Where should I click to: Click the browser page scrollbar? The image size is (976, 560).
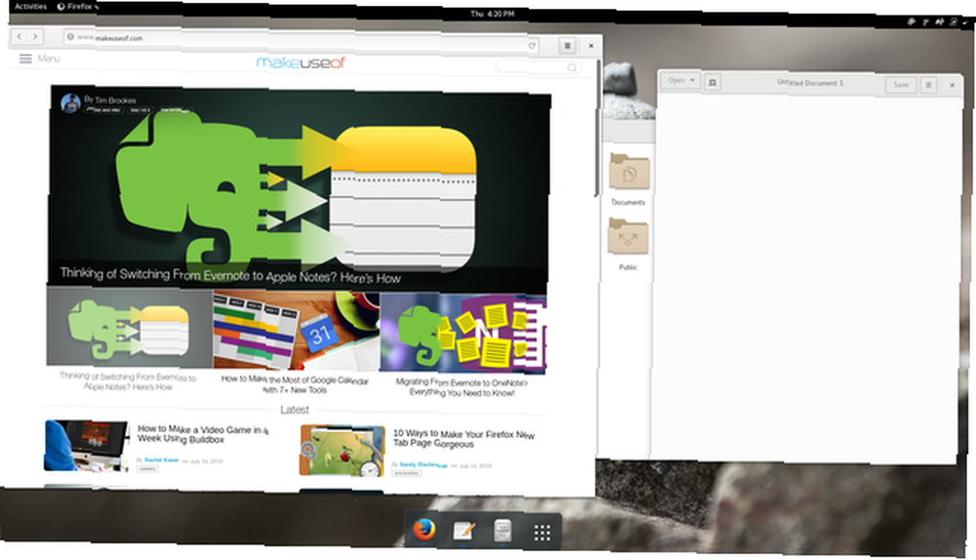coord(597,128)
